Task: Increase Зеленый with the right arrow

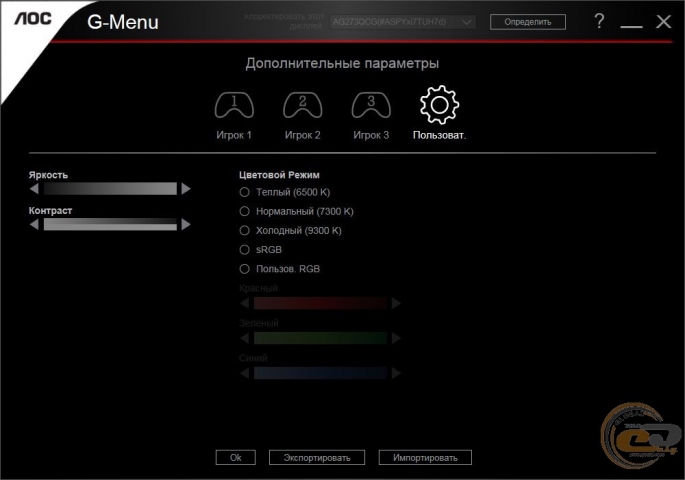Action: click(x=396, y=338)
